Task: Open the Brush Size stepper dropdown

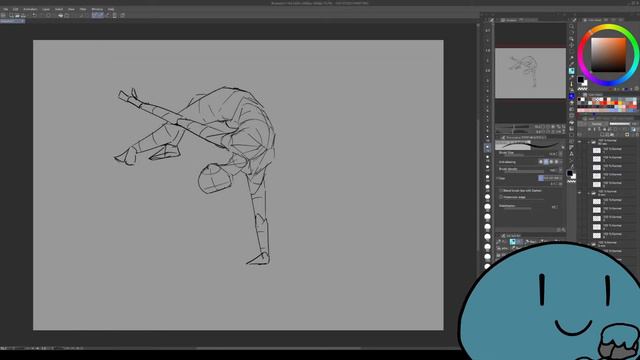Action: click(560, 154)
